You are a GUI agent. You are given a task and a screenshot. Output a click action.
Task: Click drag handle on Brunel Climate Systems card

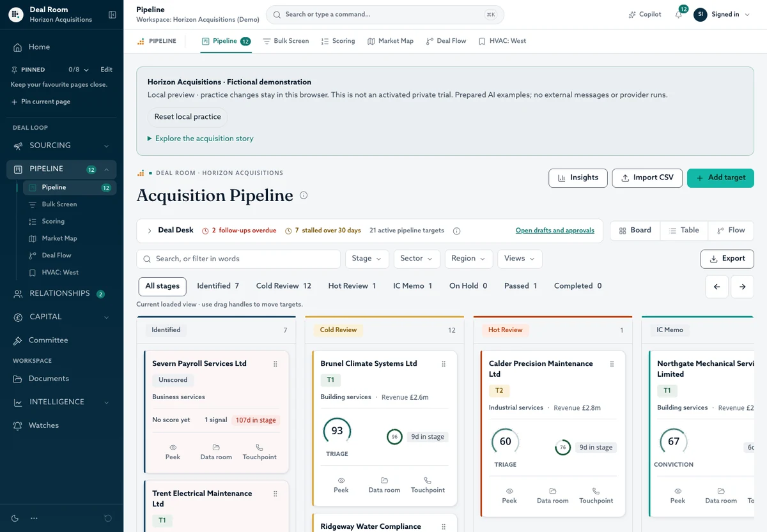pyautogui.click(x=444, y=364)
